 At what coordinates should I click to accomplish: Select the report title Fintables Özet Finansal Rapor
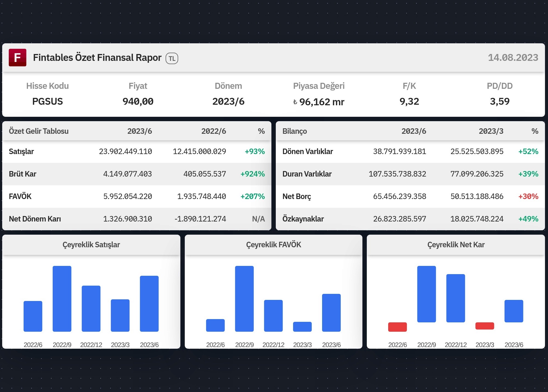[x=97, y=58]
